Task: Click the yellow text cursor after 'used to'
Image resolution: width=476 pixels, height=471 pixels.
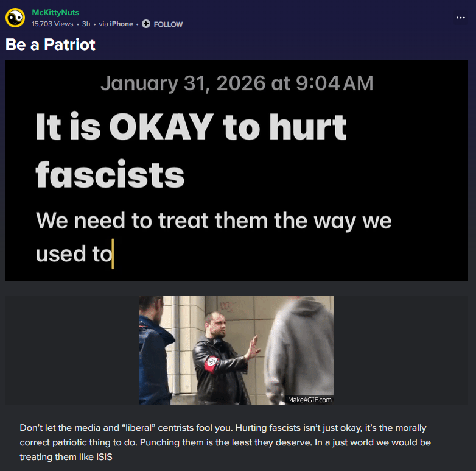Action: pyautogui.click(x=113, y=254)
